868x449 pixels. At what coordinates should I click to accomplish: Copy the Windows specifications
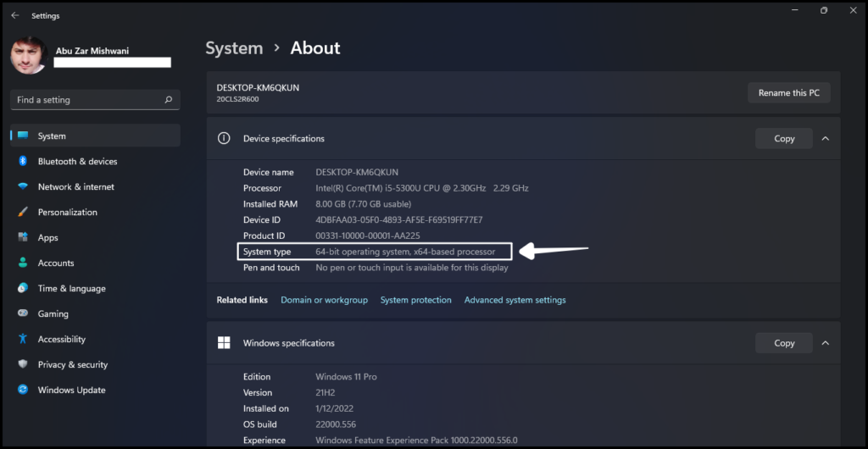pyautogui.click(x=784, y=343)
